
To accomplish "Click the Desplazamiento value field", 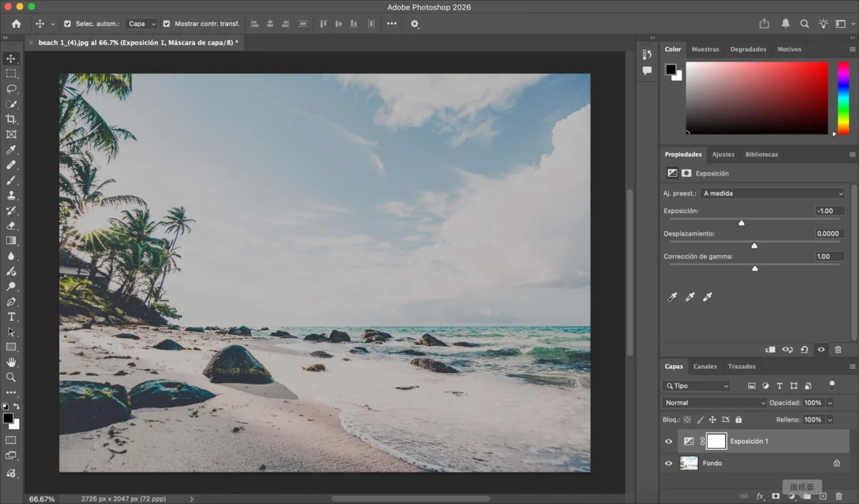I will (829, 233).
